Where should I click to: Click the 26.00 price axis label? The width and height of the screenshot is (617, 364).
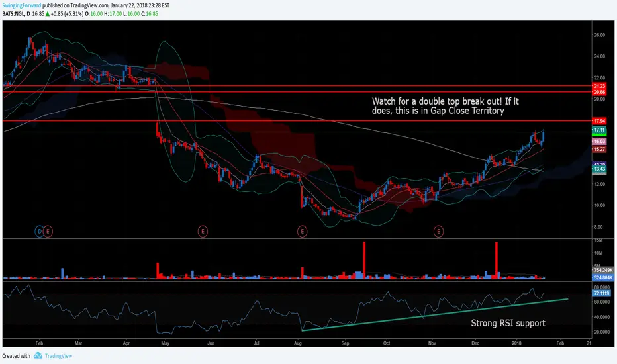point(599,35)
